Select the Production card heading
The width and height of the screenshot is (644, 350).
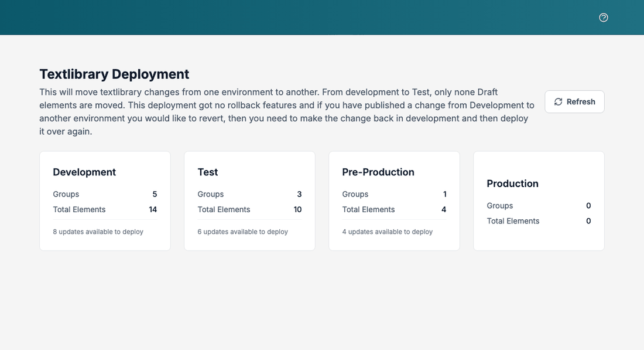[513, 184]
